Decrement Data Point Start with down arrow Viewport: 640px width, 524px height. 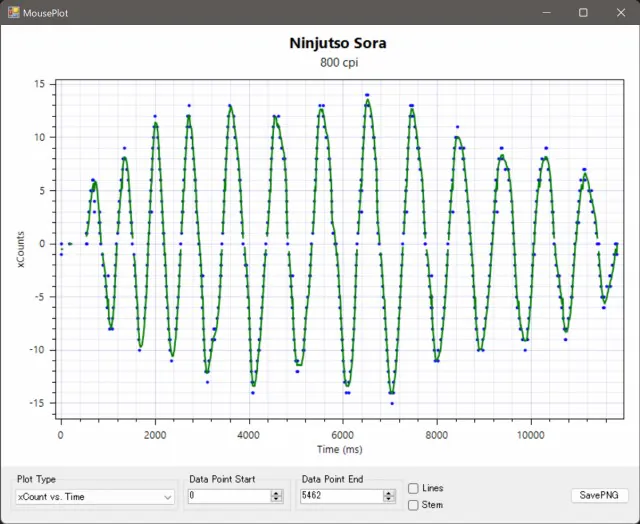coord(277,499)
